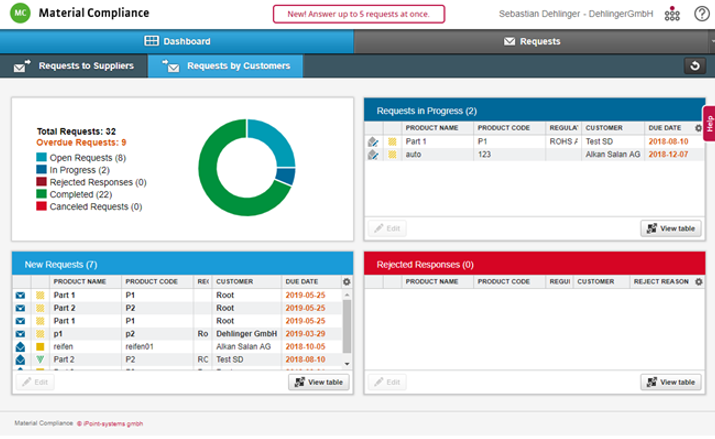Click New Requests scrollbar thumb
715x439 pixels.
tap(347, 326)
